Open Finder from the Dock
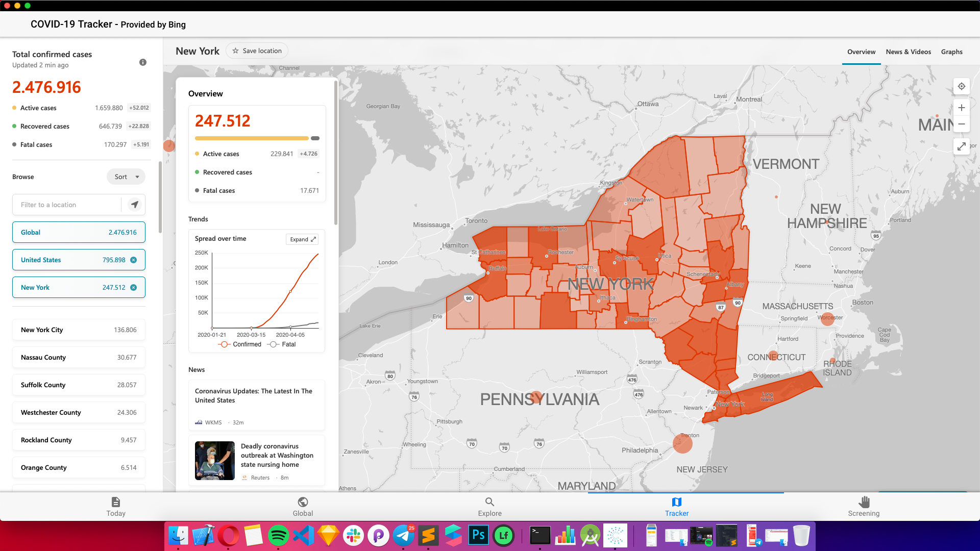Image resolution: width=980 pixels, height=551 pixels. pos(178,536)
